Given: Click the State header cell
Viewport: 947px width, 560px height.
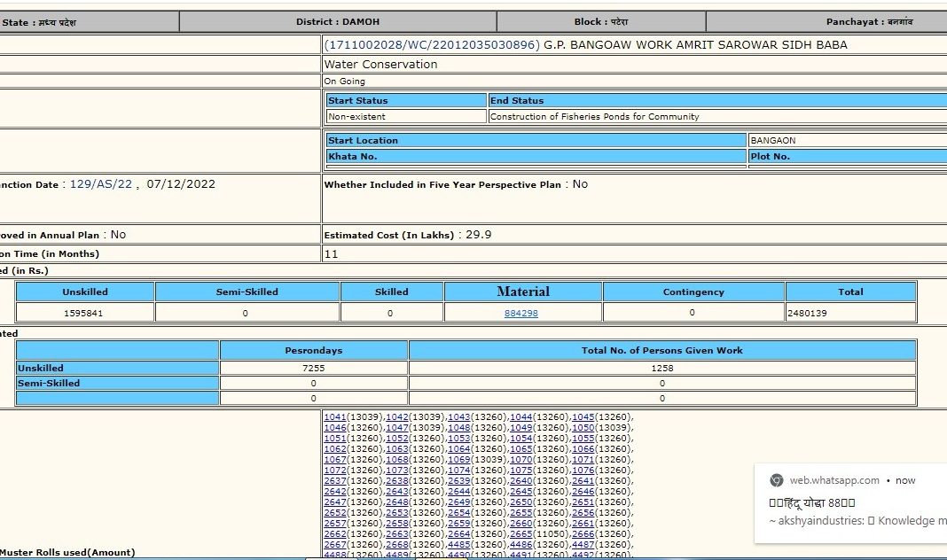Looking at the screenshot, I should pyautogui.click(x=89, y=22).
